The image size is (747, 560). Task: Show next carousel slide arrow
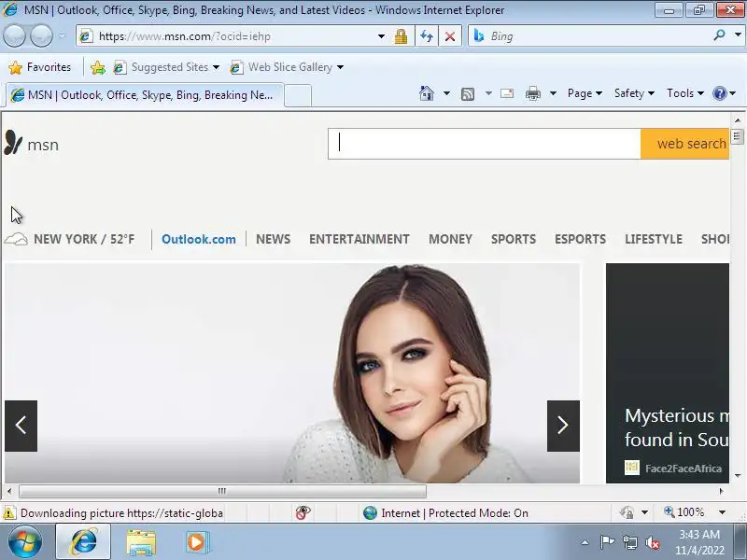tap(563, 426)
